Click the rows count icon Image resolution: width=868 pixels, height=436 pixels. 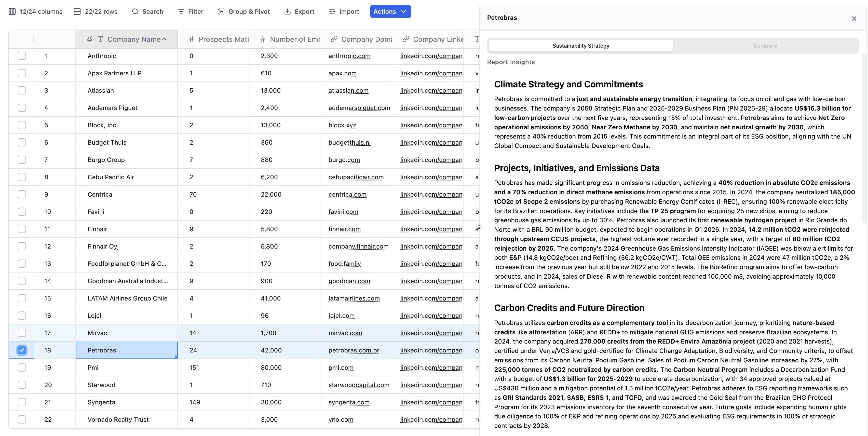pyautogui.click(x=77, y=11)
